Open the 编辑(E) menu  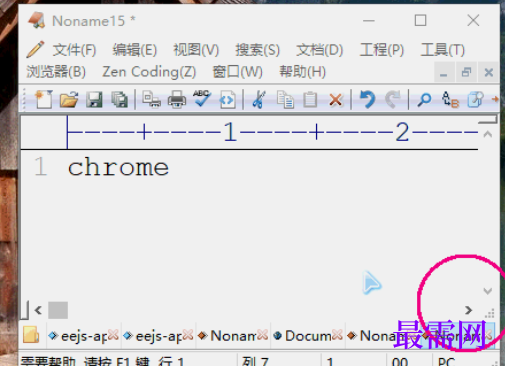(x=135, y=50)
